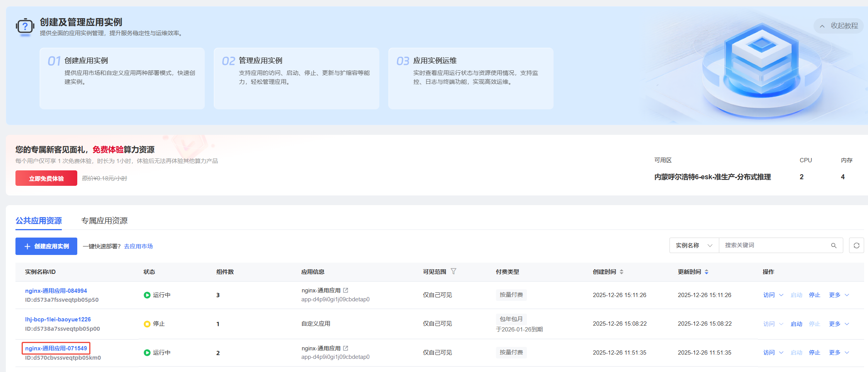Click the refresh icon beside search box
Viewport: 868px width, 372px height.
856,246
